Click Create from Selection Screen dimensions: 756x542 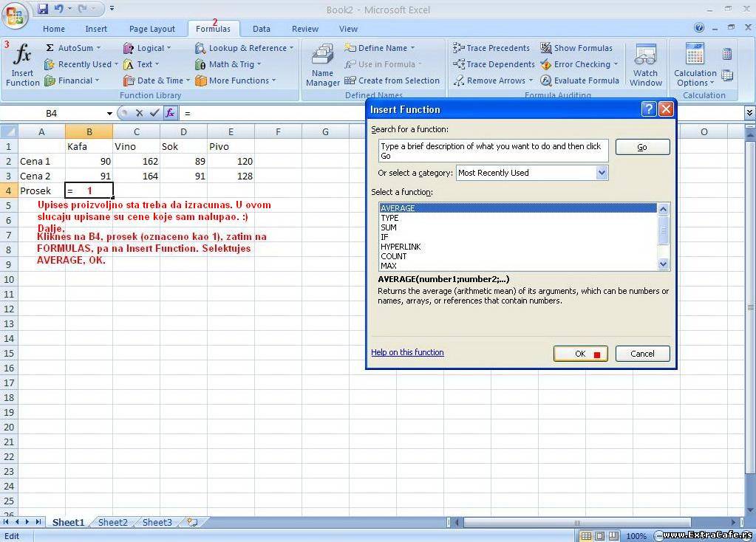coord(392,80)
